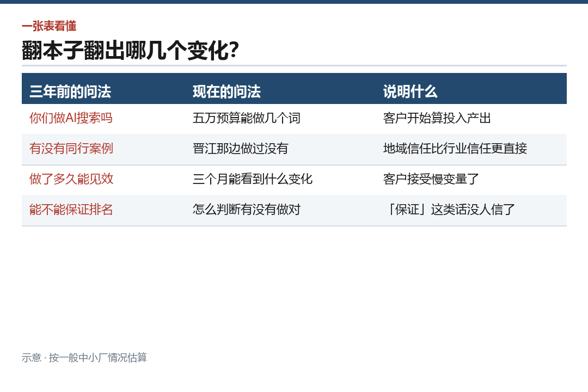Click cell 客户开始算投入产出

click(437, 118)
